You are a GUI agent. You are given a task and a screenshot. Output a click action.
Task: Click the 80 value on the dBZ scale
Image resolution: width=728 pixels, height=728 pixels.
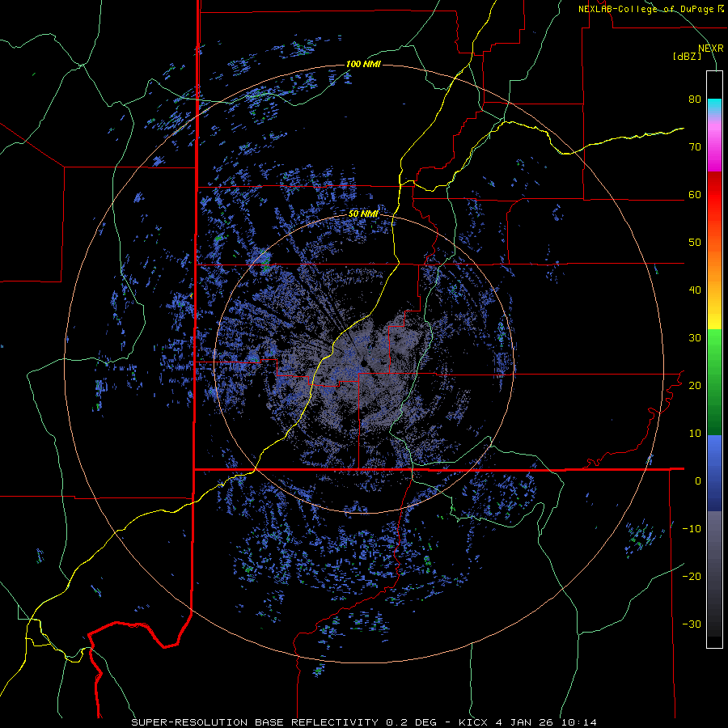click(695, 99)
